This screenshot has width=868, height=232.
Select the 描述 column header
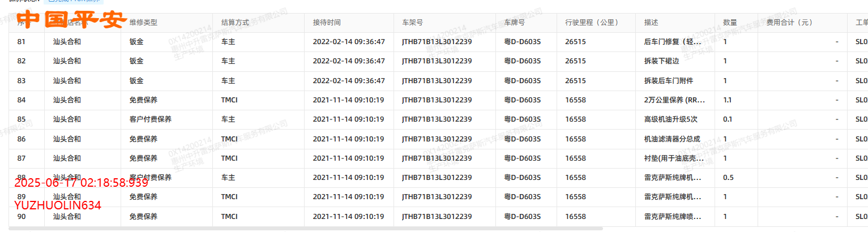(651, 23)
